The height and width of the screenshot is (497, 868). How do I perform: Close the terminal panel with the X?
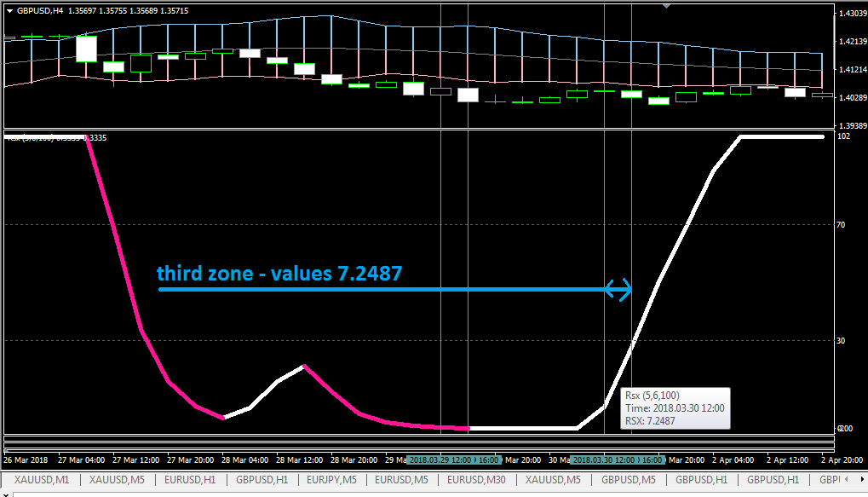5,494
